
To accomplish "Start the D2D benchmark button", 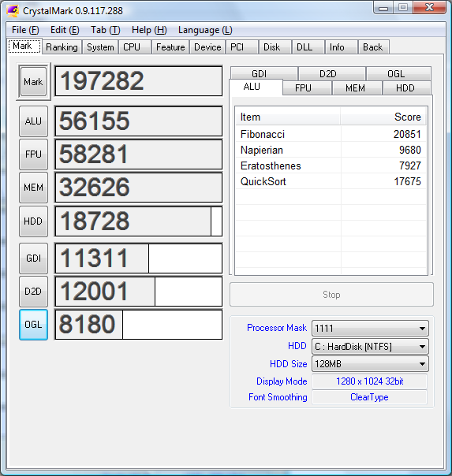I will 33,292.
